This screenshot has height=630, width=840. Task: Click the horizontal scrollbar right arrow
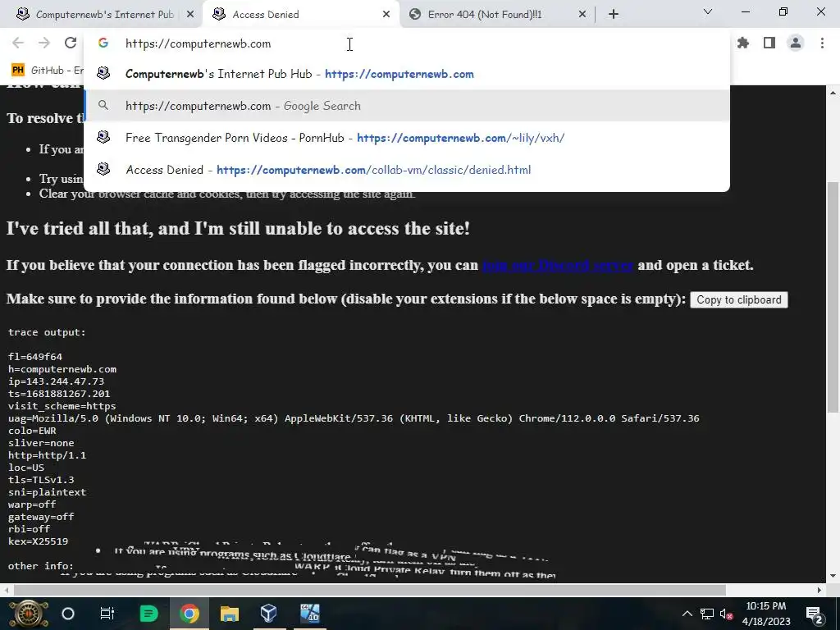pyautogui.click(x=819, y=590)
